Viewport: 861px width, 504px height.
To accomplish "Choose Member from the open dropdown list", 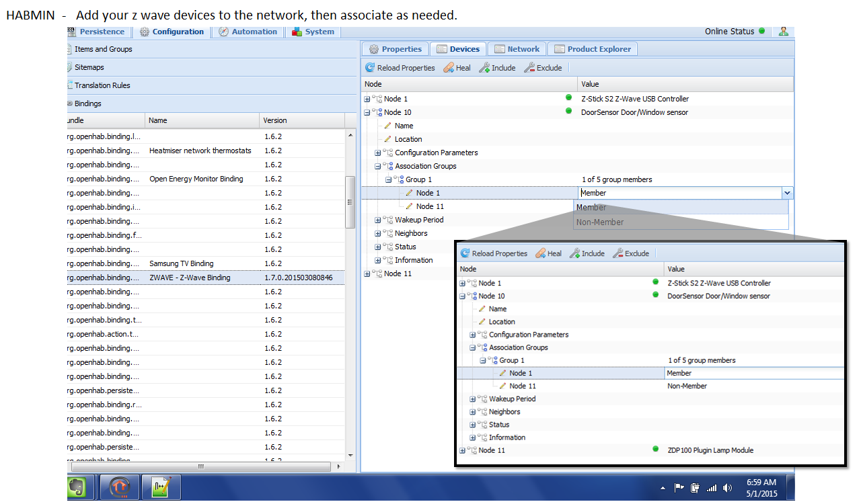I will 681,207.
